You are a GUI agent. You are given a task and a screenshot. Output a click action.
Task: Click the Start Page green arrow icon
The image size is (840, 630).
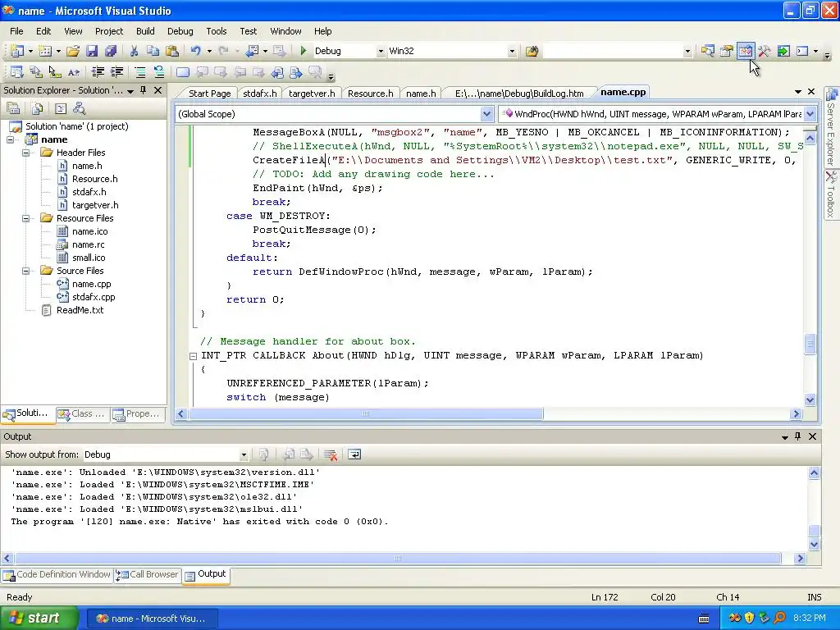783,51
